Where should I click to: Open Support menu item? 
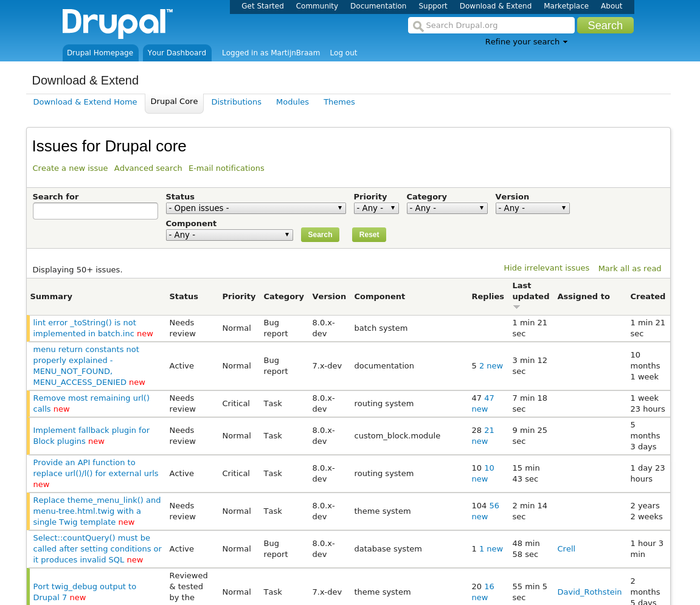point(432,6)
